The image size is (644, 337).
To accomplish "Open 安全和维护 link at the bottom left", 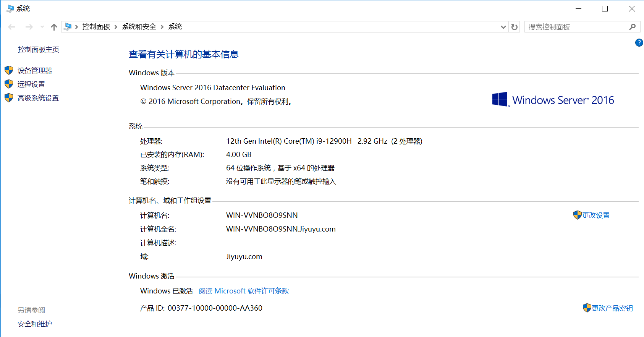I will pyautogui.click(x=35, y=324).
